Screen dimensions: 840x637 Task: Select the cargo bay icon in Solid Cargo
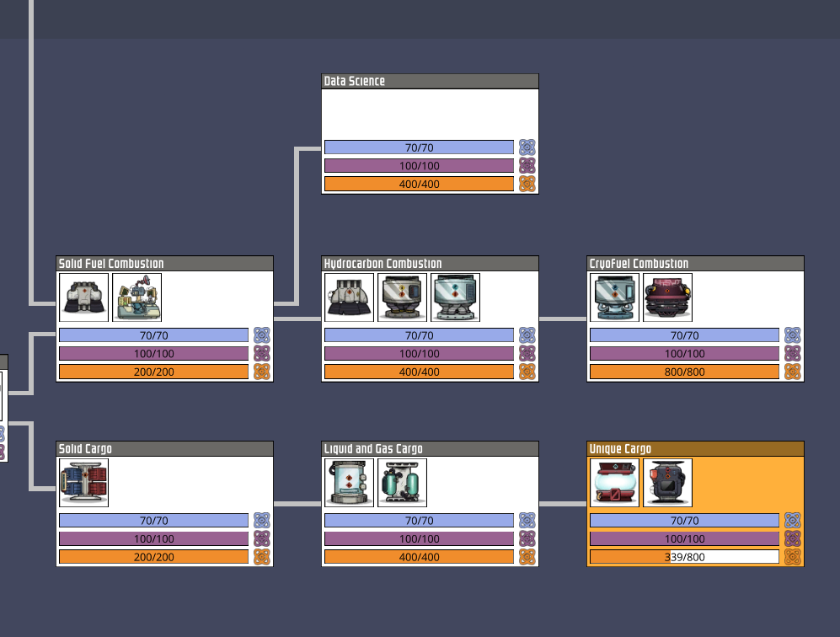pos(84,483)
